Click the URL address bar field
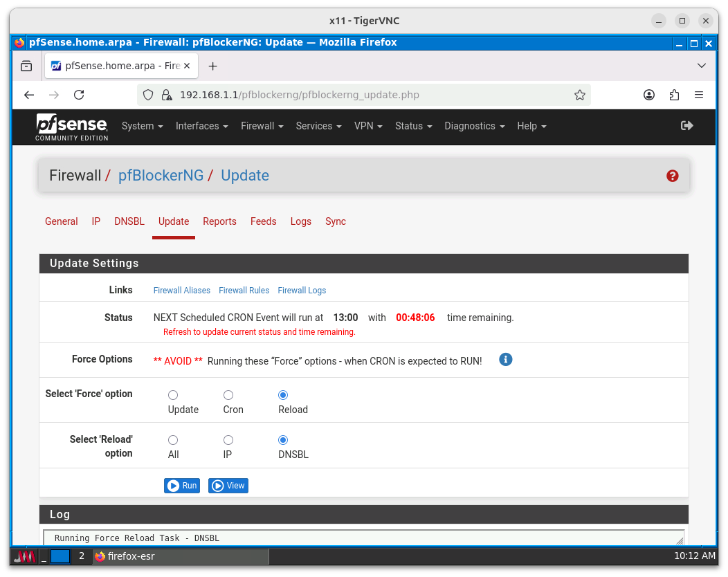Screen dimensions: 728x577 tap(363, 95)
